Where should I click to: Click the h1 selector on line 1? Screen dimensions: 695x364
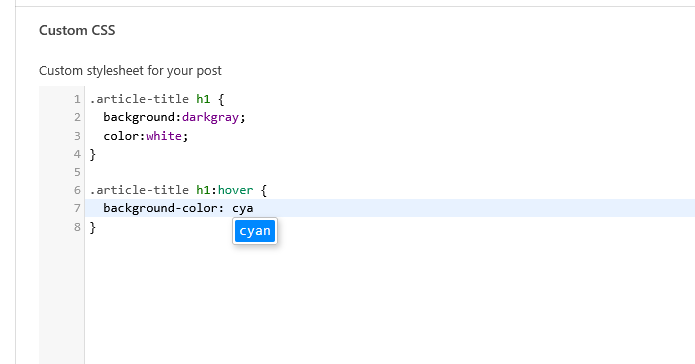tap(203, 99)
